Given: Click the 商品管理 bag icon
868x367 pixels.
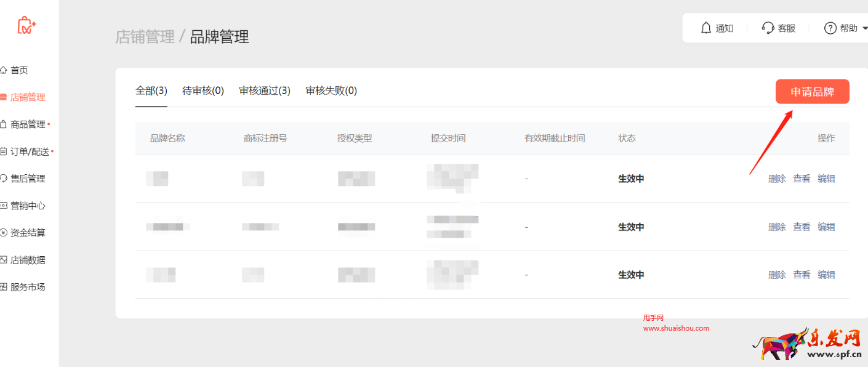Looking at the screenshot, I should pyautogui.click(x=4, y=124).
